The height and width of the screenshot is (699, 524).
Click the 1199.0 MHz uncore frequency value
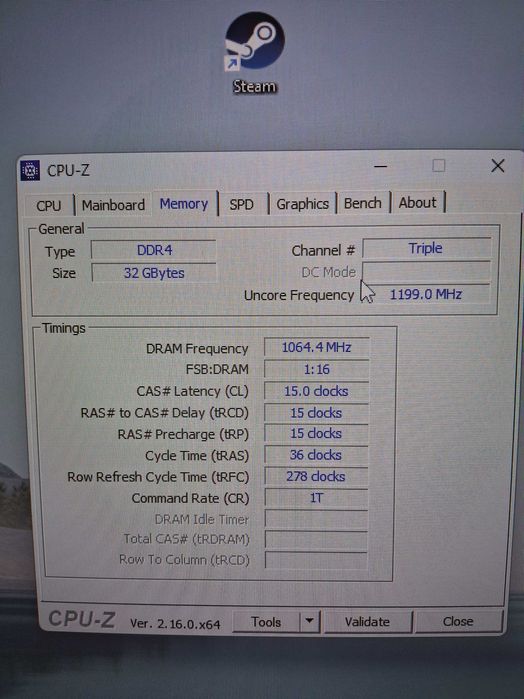coord(426,295)
